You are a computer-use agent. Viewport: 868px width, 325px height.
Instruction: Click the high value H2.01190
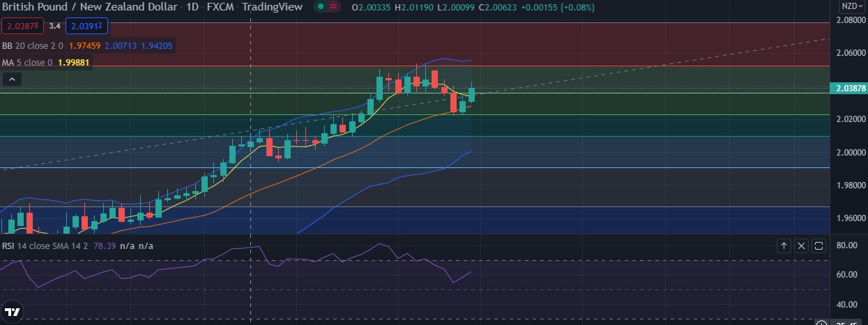pyautogui.click(x=415, y=7)
